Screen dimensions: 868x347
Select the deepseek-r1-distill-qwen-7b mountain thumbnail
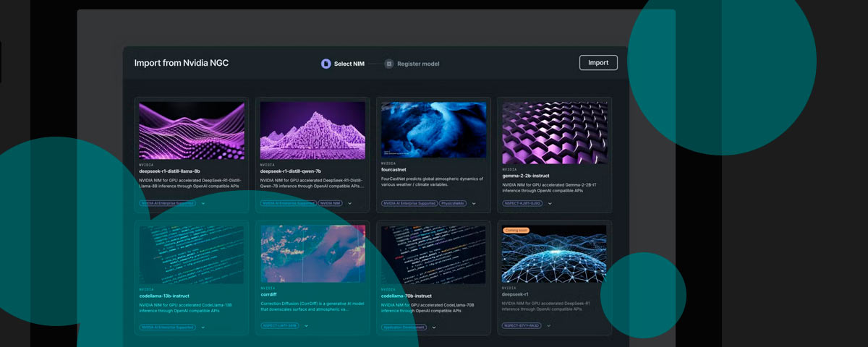(x=312, y=130)
